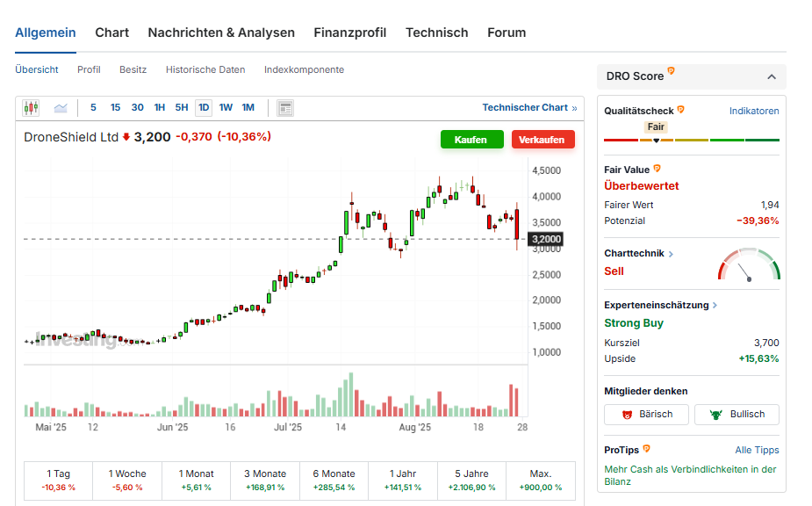Vote Bullisch with the bull button

(x=737, y=415)
